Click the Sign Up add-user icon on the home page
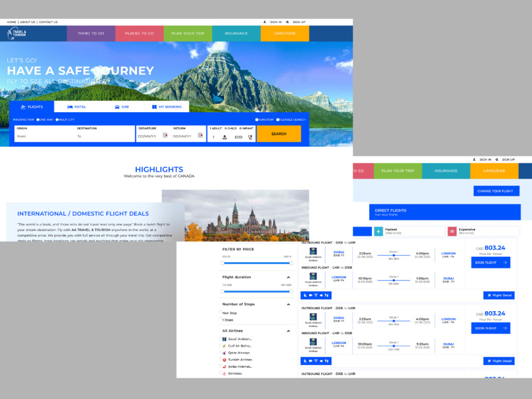This screenshot has width=532, height=399. (287, 22)
